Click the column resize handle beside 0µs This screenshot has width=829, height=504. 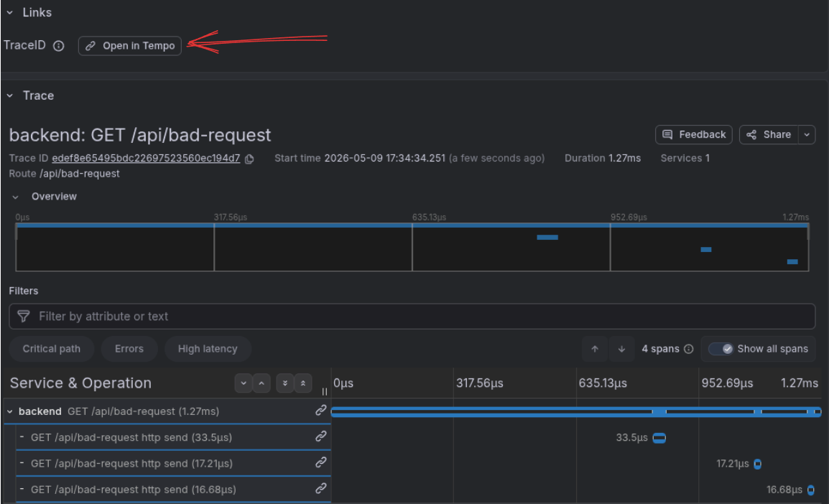pyautogui.click(x=325, y=391)
